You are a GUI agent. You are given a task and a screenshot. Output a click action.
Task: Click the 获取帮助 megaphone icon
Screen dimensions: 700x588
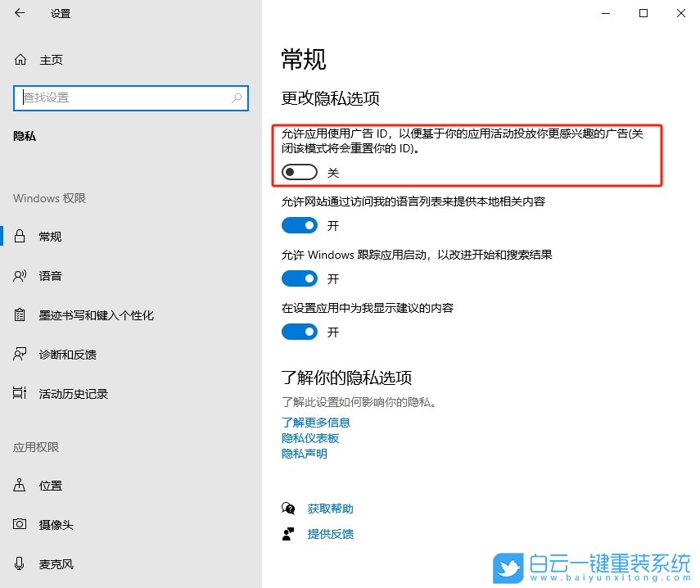tap(288, 508)
